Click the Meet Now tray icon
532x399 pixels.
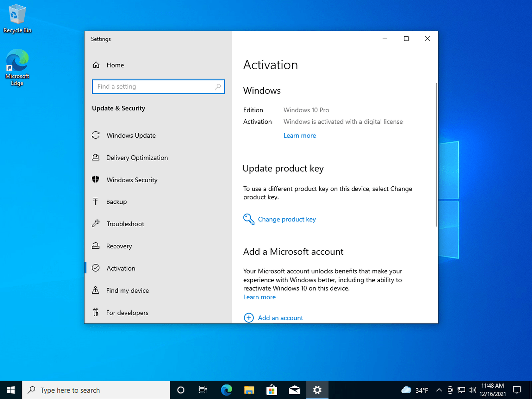(450, 390)
